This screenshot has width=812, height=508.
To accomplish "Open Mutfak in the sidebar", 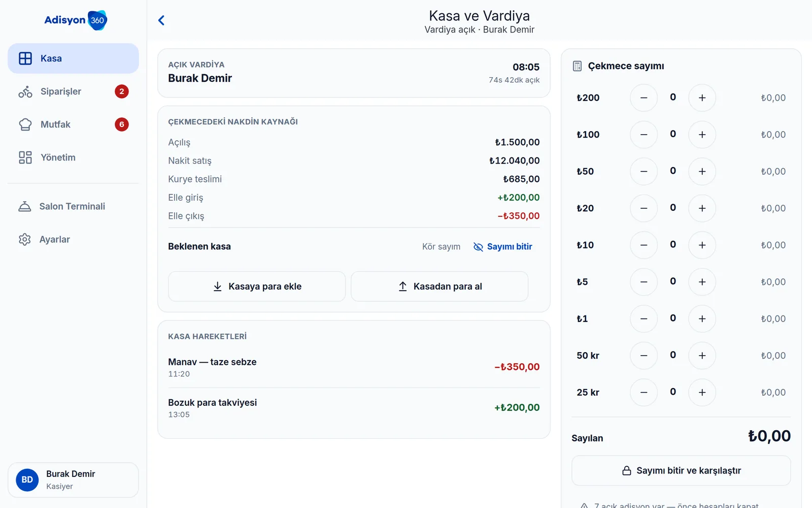I will click(x=73, y=124).
